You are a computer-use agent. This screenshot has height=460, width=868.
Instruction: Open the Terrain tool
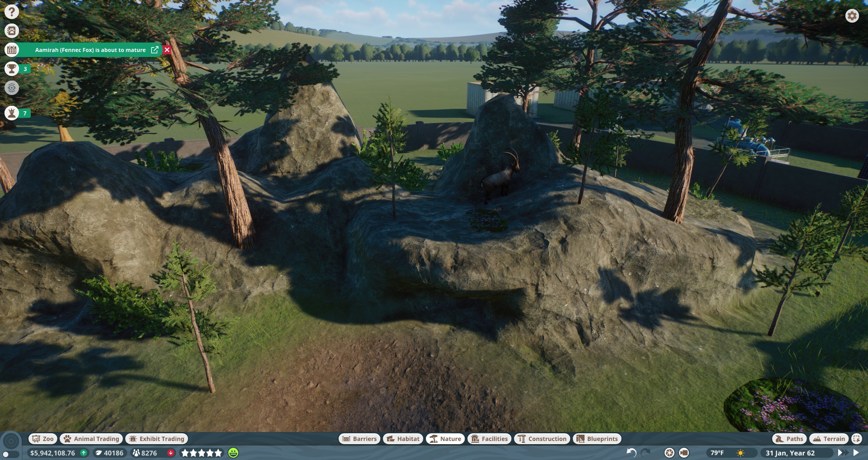click(829, 439)
